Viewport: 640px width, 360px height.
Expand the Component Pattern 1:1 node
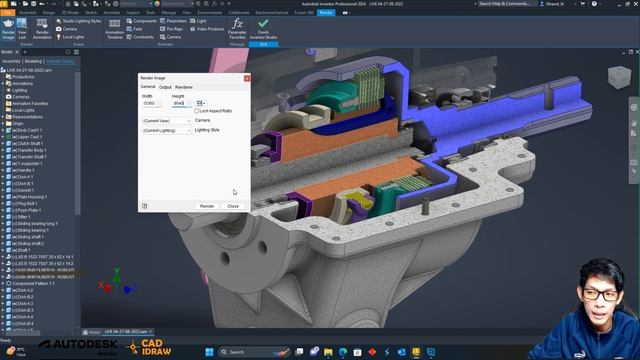point(3,283)
